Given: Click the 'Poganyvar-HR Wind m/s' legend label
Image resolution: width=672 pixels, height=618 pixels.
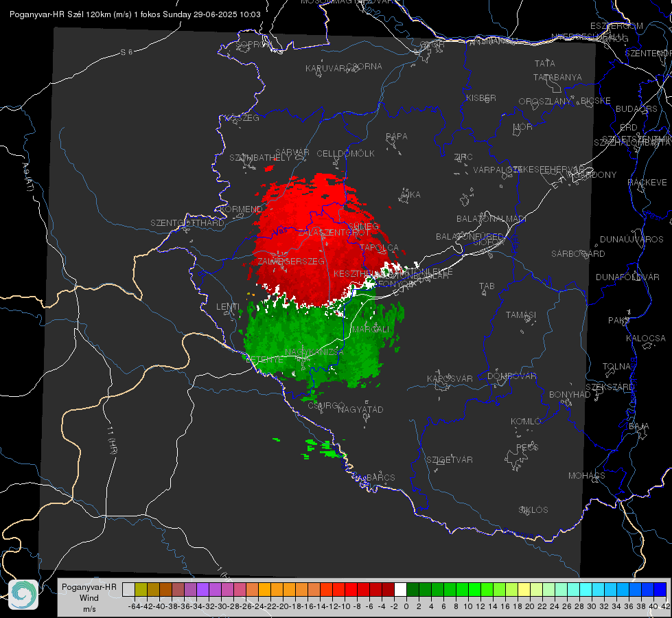Looking at the screenshot, I should pyautogui.click(x=89, y=597).
